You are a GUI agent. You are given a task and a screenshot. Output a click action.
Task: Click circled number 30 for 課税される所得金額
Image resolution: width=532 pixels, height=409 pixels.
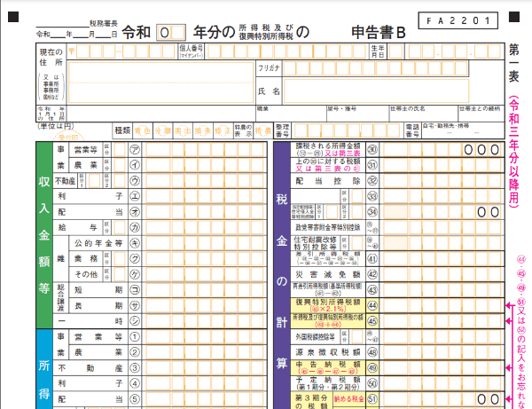pos(372,150)
